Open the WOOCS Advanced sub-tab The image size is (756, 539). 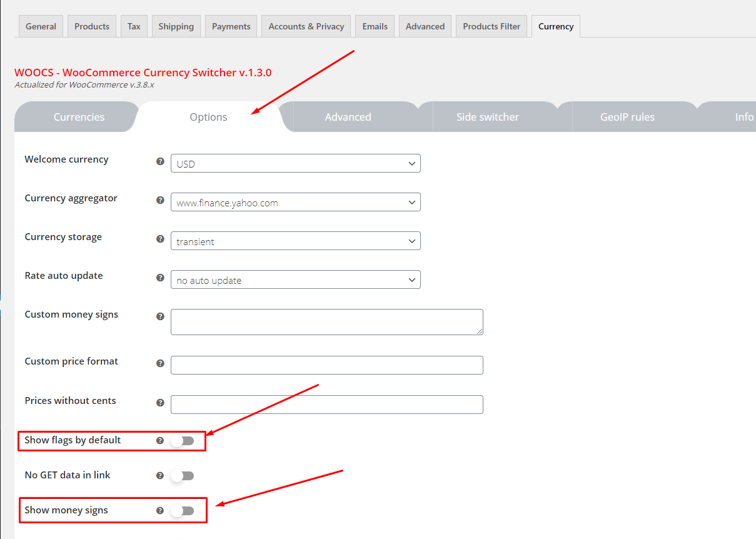[348, 117]
